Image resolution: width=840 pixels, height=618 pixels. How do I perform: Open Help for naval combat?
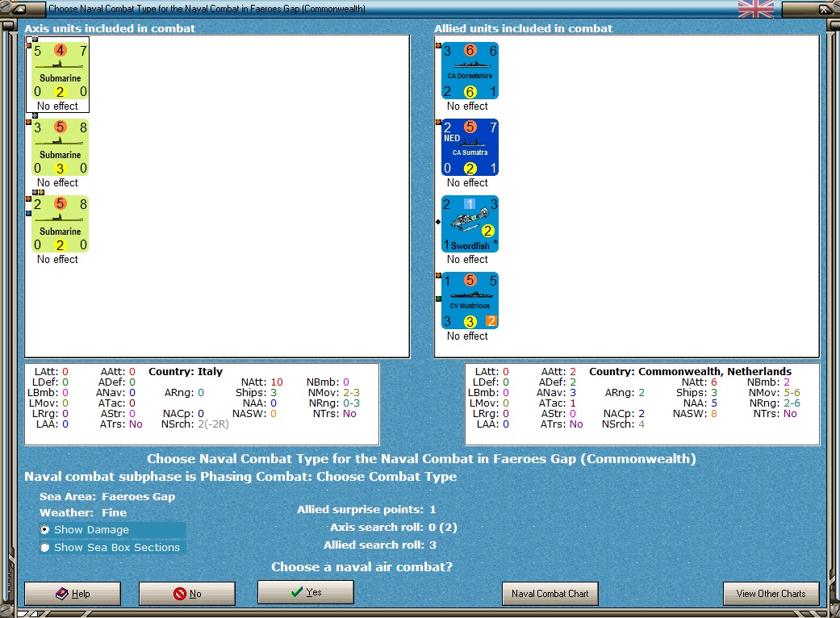pos(73,593)
